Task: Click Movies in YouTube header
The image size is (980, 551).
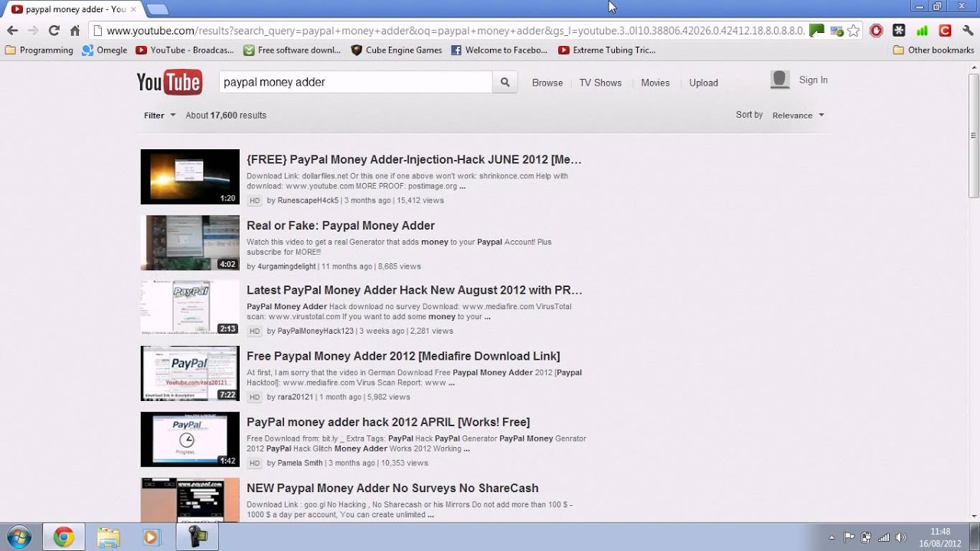Action: 655,83
